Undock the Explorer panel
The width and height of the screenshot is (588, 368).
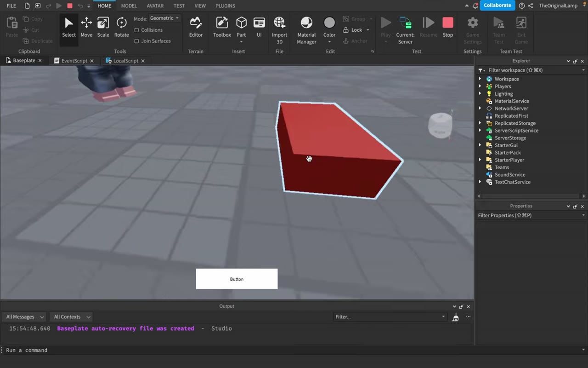point(575,61)
